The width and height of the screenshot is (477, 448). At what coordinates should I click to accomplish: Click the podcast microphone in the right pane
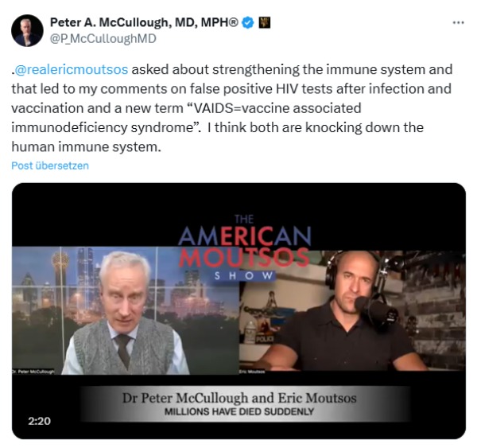coord(376,309)
